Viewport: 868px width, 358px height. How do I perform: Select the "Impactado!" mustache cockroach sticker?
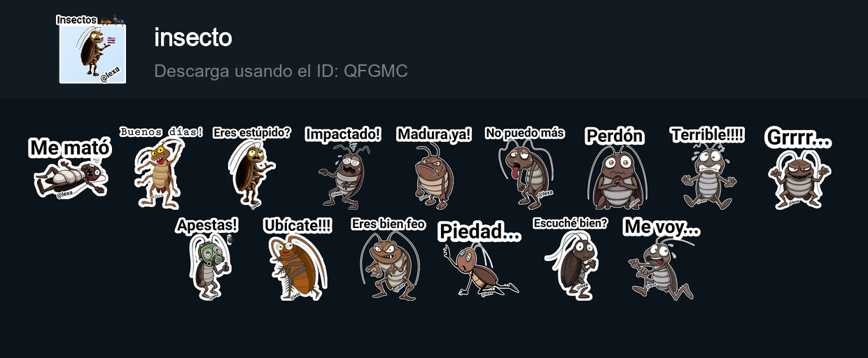(343, 168)
